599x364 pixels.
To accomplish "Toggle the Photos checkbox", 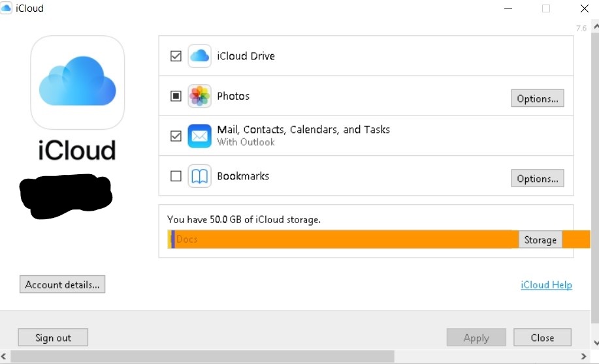I will (x=176, y=96).
